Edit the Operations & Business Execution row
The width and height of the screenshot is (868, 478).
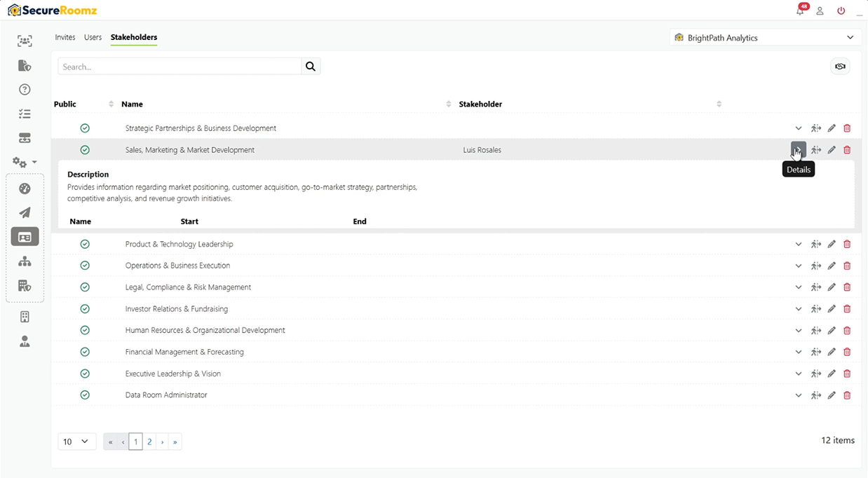(832, 266)
